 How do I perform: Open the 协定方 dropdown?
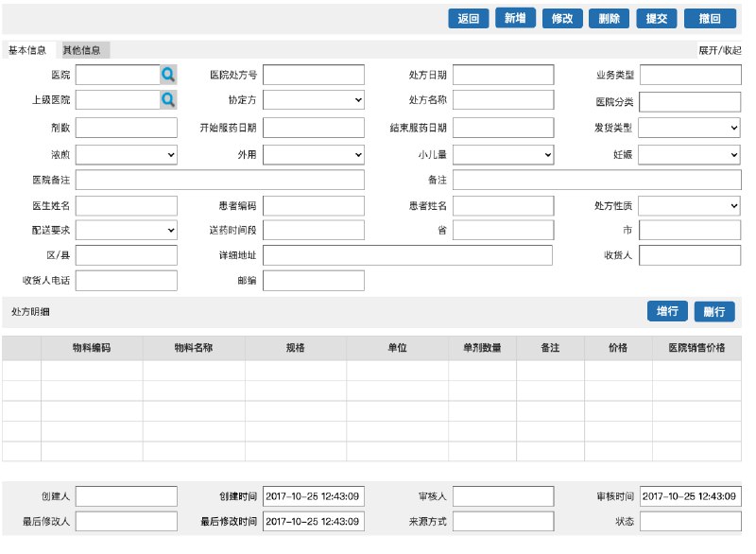pyautogui.click(x=314, y=100)
